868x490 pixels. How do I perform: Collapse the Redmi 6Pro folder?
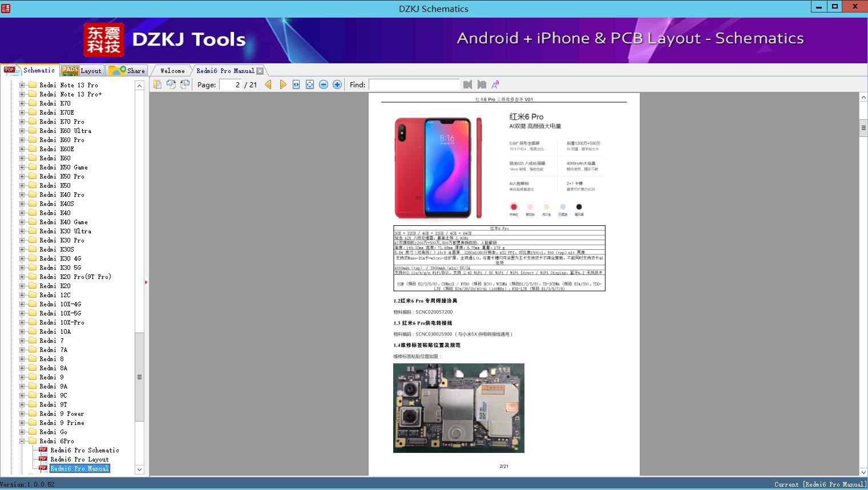[x=22, y=441]
